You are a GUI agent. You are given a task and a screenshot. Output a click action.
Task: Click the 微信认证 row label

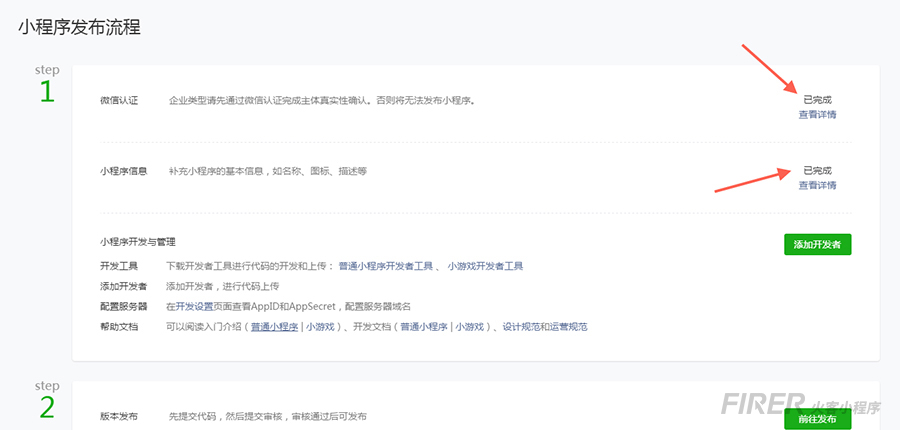pos(119,101)
